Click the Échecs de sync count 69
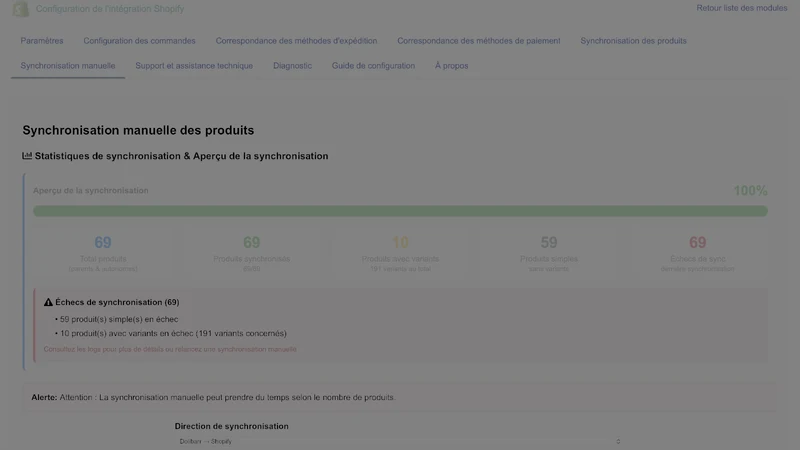 click(x=697, y=242)
